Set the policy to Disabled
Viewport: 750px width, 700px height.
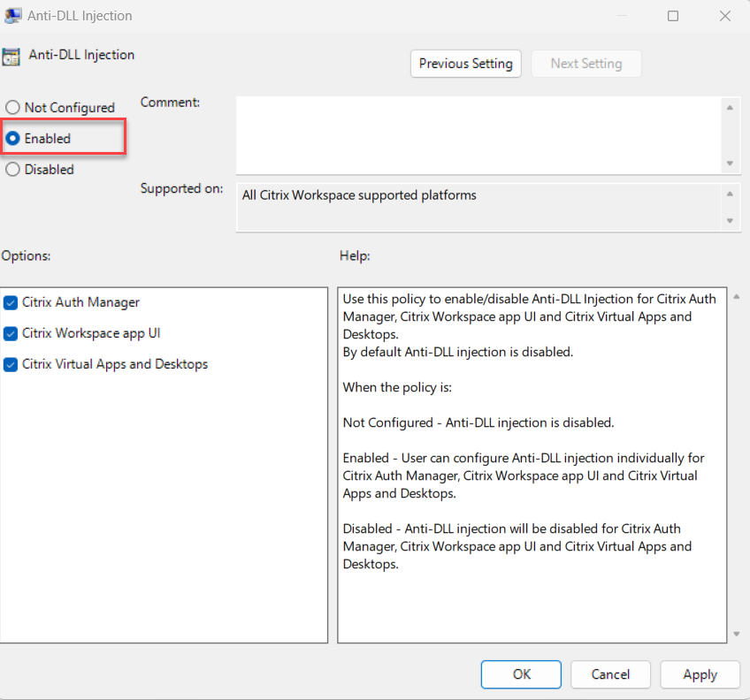point(12,170)
